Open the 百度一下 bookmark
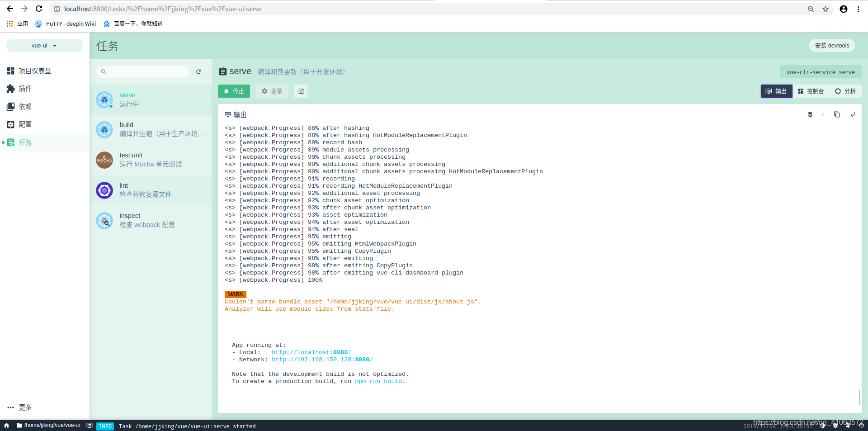The width and height of the screenshot is (868, 431). click(133, 24)
